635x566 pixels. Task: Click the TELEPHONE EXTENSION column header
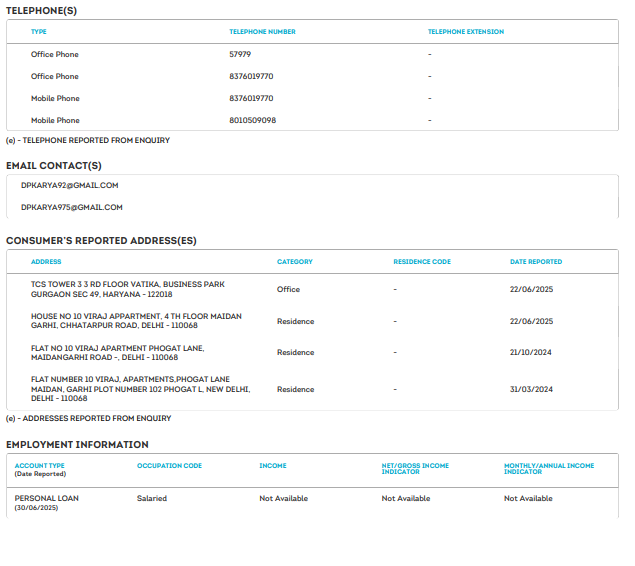click(x=465, y=32)
